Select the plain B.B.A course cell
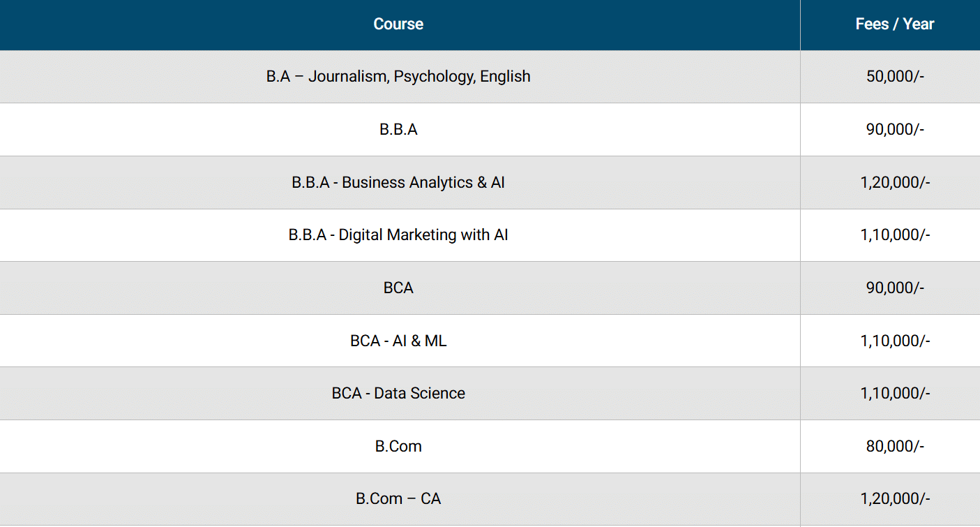 [x=398, y=130]
